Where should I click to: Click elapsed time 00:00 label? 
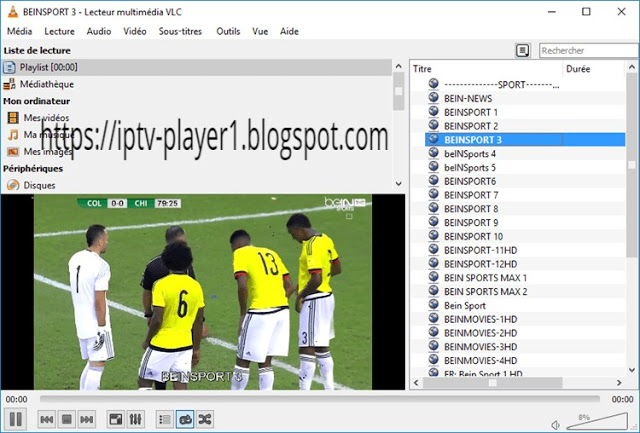[17, 399]
